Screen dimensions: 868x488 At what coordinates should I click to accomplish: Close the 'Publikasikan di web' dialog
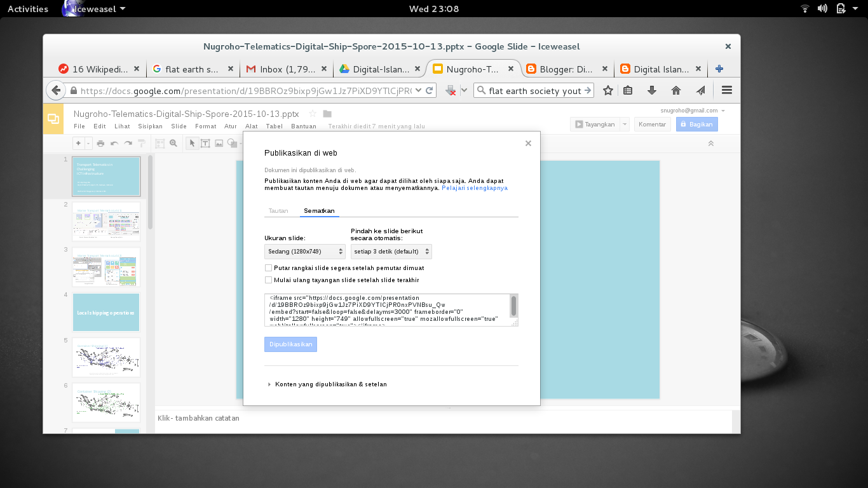[x=528, y=144]
